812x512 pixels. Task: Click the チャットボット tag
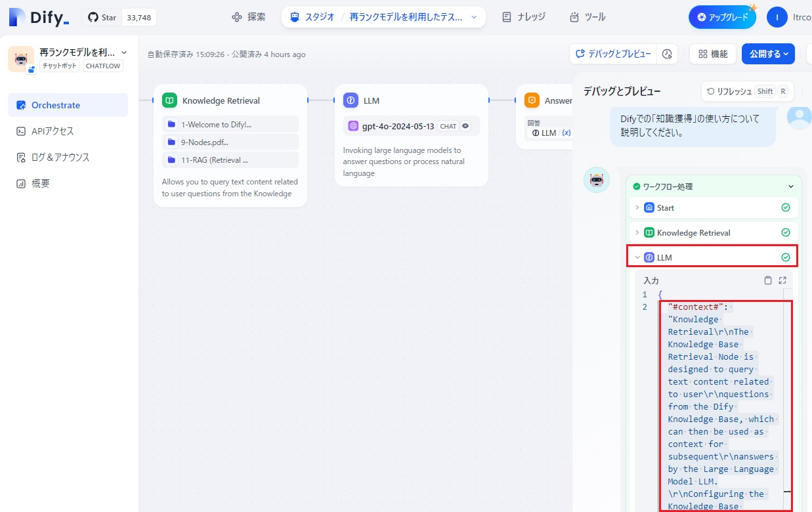[x=60, y=66]
